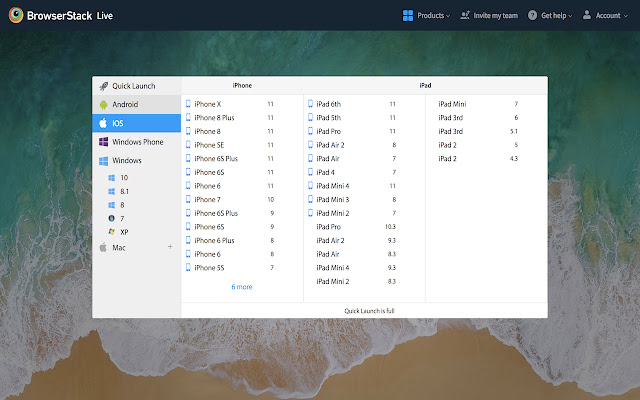Select the iOS tab in sidebar
This screenshot has width=640, height=400.
(x=137, y=123)
